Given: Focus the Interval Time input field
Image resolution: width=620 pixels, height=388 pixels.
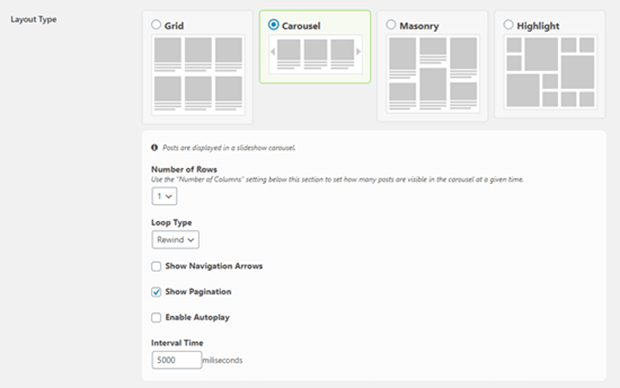Looking at the screenshot, I should point(177,360).
